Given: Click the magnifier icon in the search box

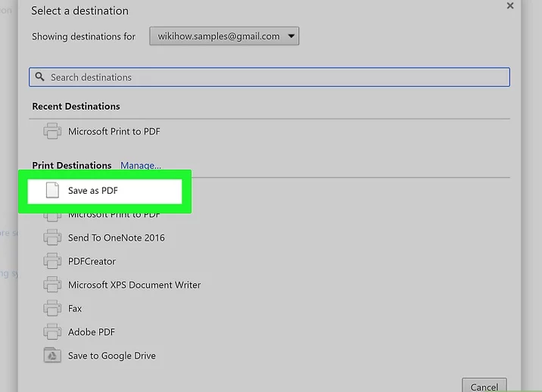Looking at the screenshot, I should pos(39,77).
